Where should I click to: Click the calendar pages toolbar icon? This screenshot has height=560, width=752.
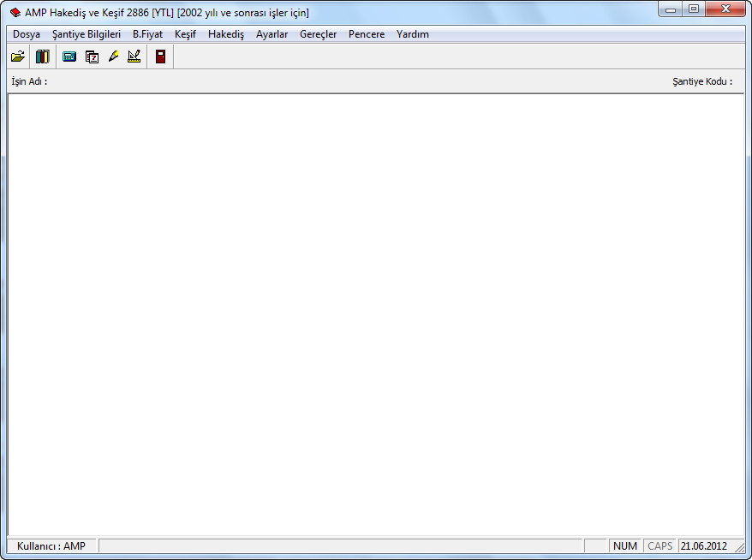92,57
